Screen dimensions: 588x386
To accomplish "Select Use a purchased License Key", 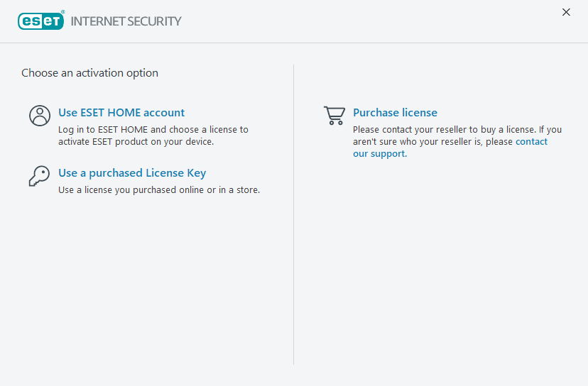I will [x=132, y=173].
